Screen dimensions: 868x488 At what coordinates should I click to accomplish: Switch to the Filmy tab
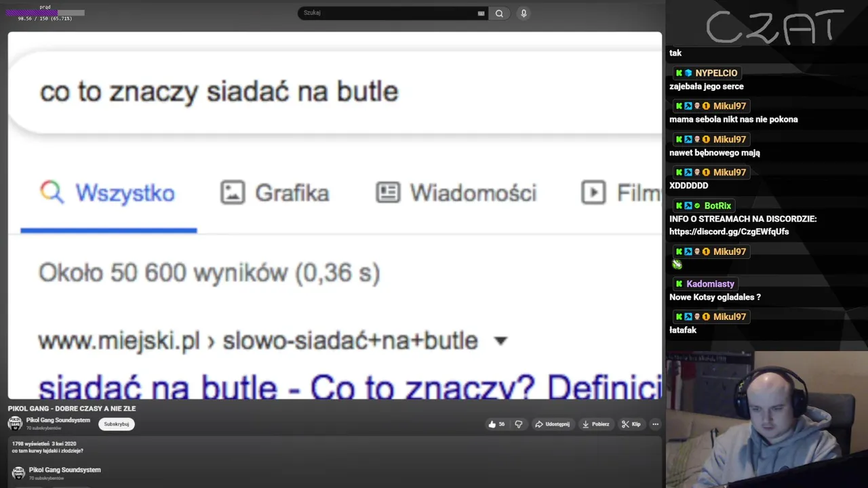[620, 193]
